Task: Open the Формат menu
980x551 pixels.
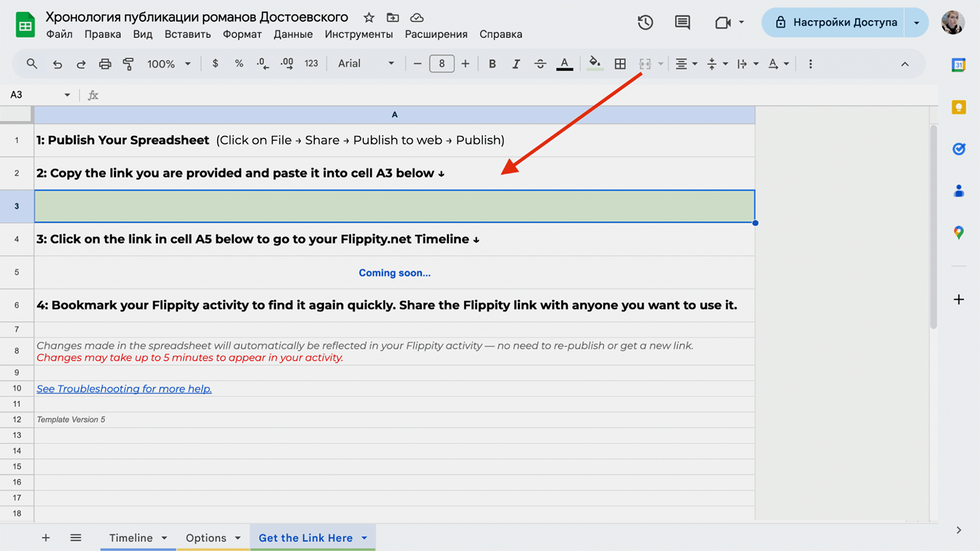Action: point(242,34)
